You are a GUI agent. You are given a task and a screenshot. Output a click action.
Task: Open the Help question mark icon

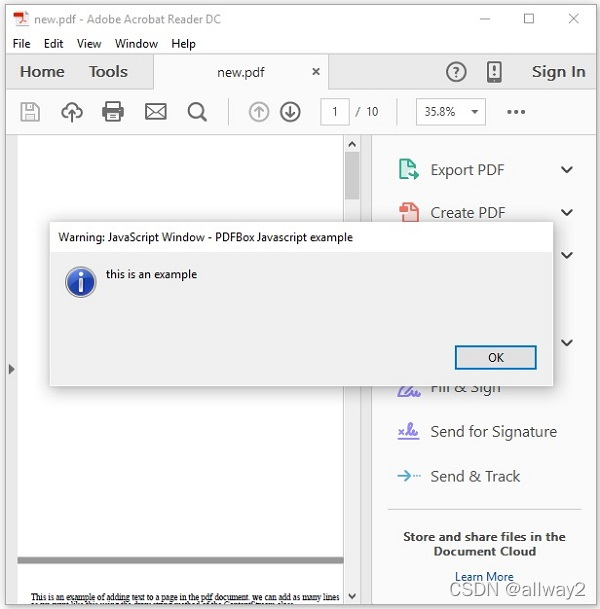pyautogui.click(x=456, y=72)
